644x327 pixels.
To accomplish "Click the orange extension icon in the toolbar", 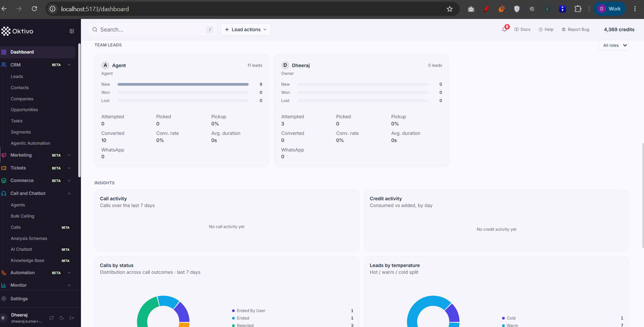I will [501, 9].
